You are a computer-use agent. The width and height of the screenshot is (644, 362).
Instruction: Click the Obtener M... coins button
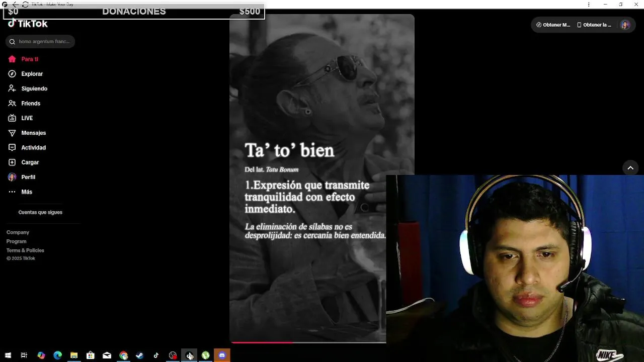[x=553, y=25]
